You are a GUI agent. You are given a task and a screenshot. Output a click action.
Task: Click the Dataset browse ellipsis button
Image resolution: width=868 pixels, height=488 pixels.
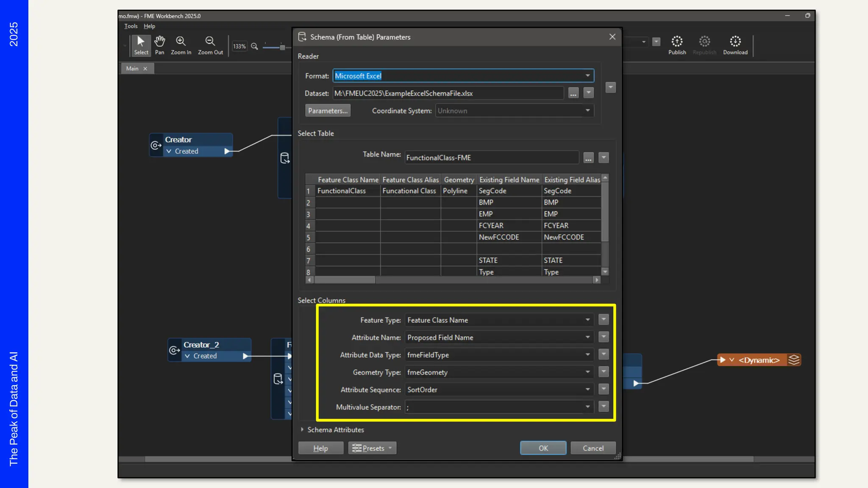(573, 93)
